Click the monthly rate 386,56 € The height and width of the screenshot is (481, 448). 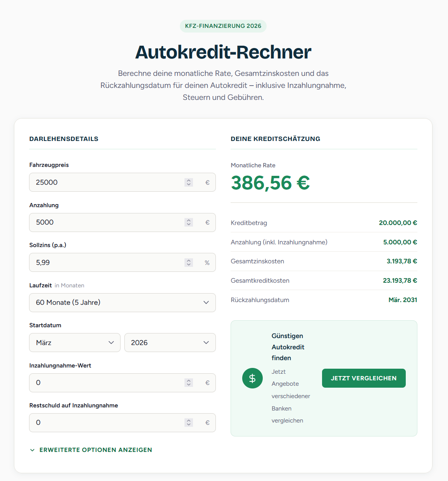271,183
